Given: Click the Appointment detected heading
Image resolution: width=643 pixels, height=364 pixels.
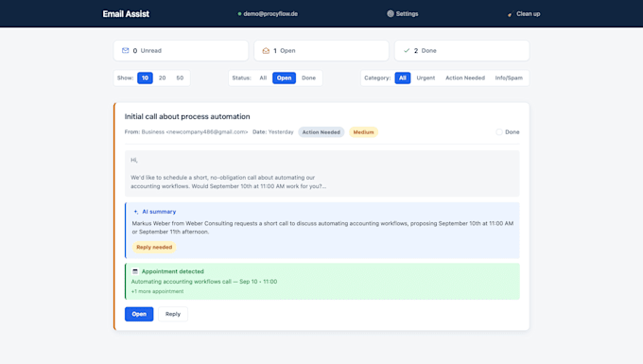Looking at the screenshot, I should pos(173,271).
